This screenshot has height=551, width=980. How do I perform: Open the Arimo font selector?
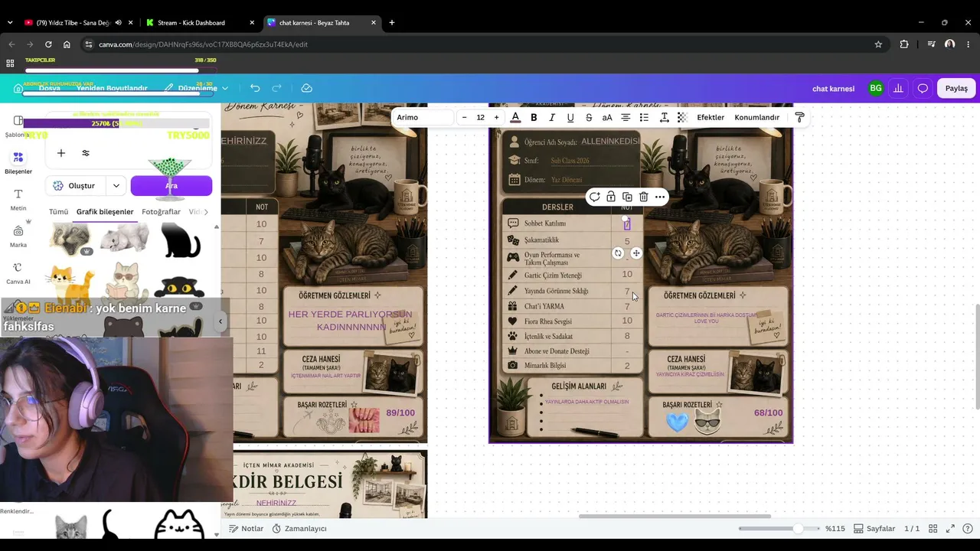(x=423, y=117)
